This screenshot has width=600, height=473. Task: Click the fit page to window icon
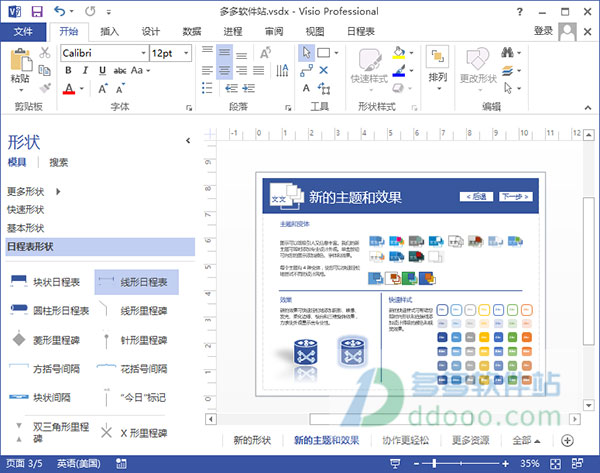(555, 464)
